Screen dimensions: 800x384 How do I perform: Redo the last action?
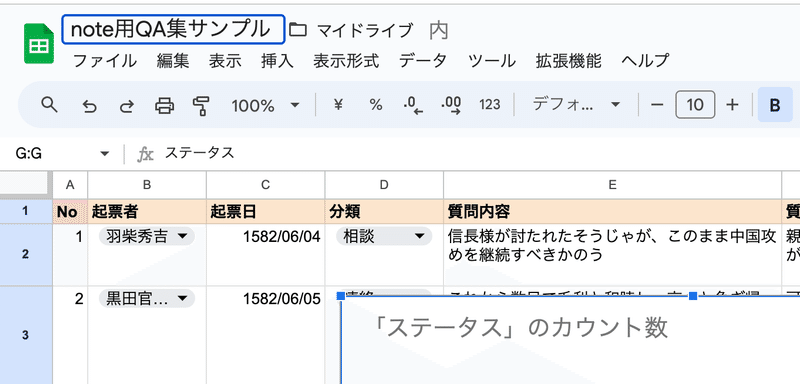click(x=127, y=106)
